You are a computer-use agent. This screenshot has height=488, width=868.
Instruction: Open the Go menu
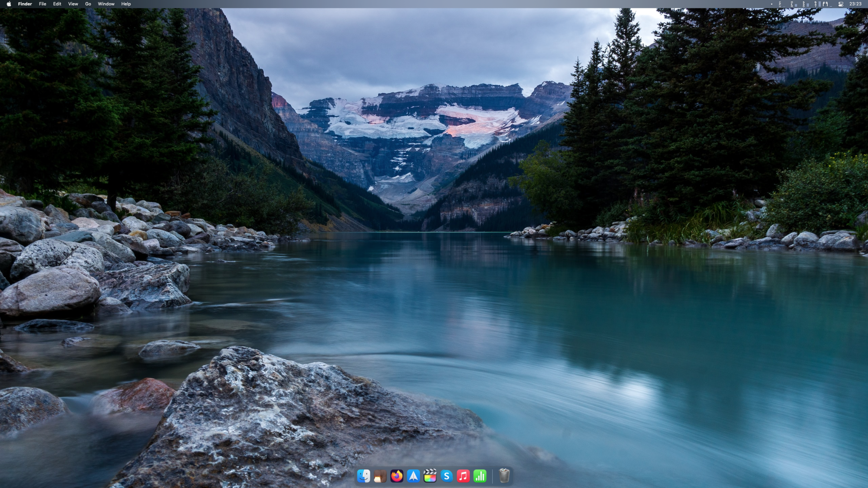[88, 4]
